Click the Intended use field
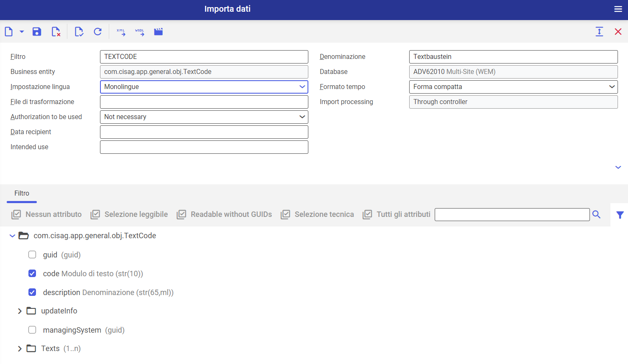Image resolution: width=628 pixels, height=364 pixels. point(204,147)
